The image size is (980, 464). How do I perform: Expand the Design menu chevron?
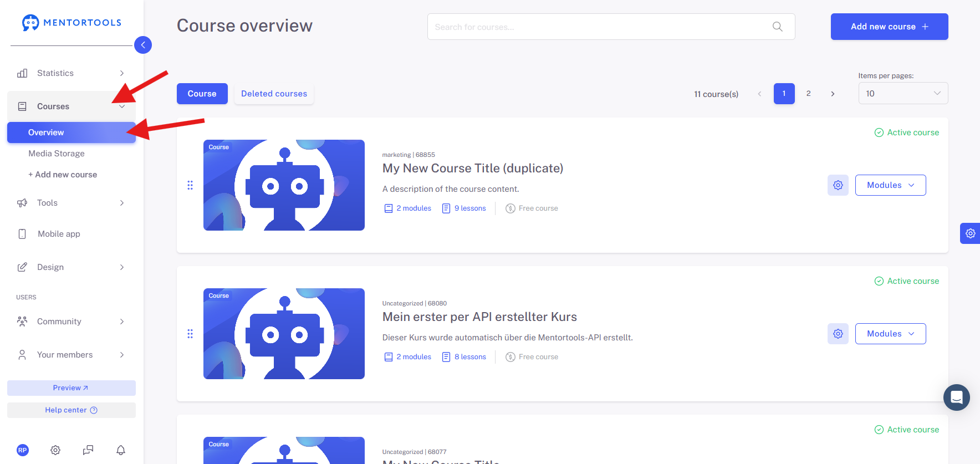click(122, 267)
